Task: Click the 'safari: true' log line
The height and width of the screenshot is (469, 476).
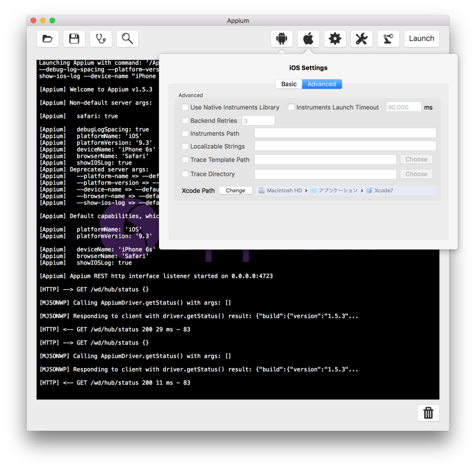Action: click(x=79, y=116)
